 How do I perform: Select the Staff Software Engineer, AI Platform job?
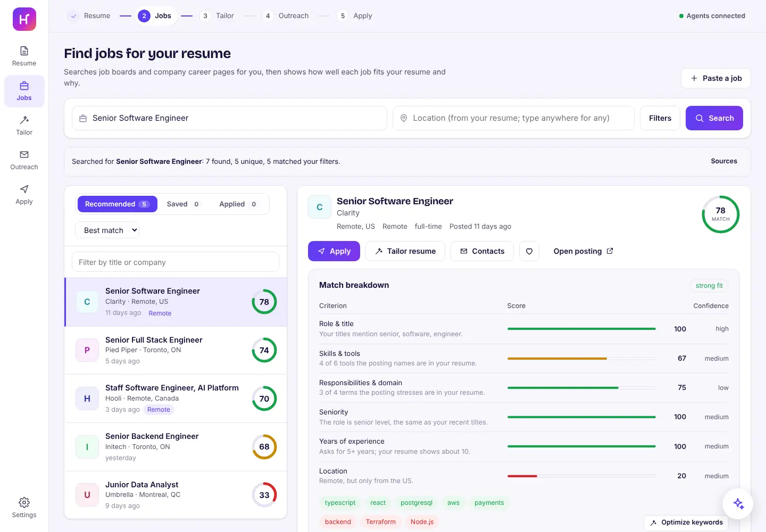176,398
